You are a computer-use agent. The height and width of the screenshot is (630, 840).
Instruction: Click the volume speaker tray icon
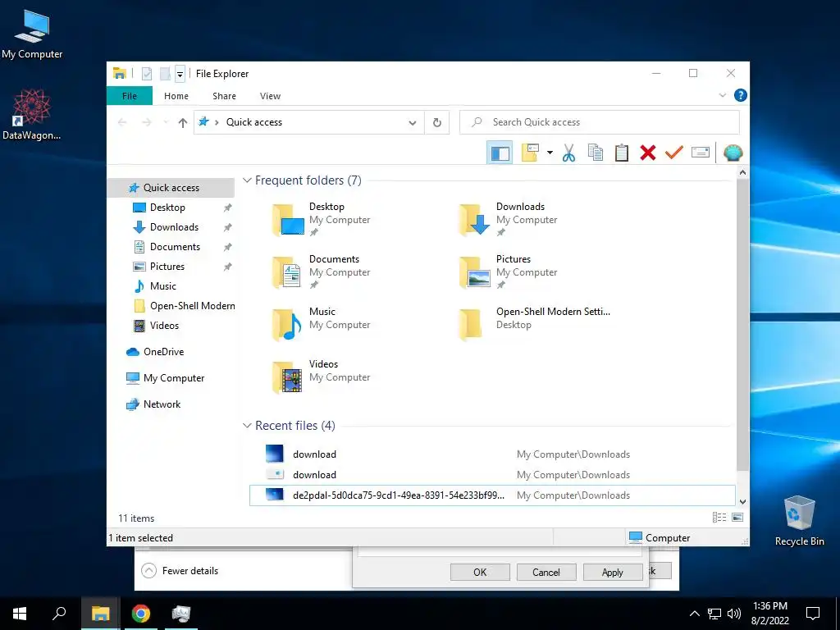pos(734,614)
